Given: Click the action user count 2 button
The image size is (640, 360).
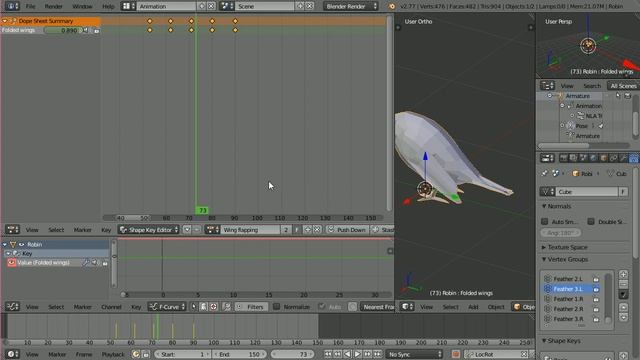Looking at the screenshot, I should (286, 230).
